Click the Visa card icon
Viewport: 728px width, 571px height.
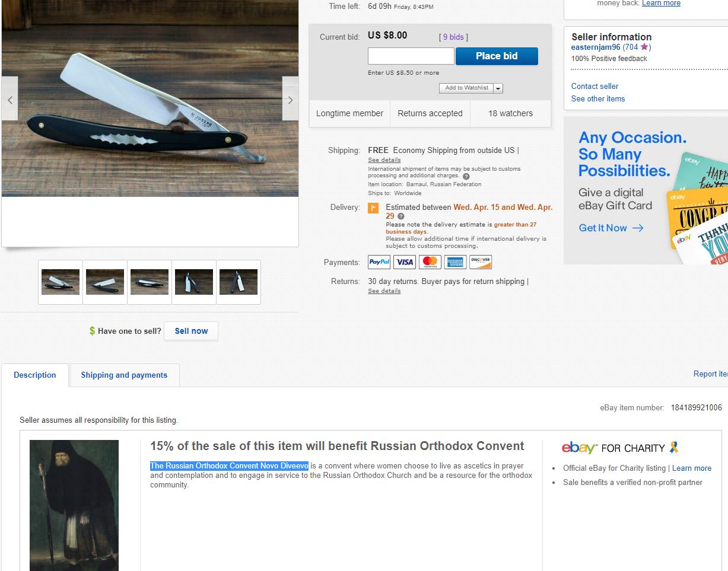(405, 262)
